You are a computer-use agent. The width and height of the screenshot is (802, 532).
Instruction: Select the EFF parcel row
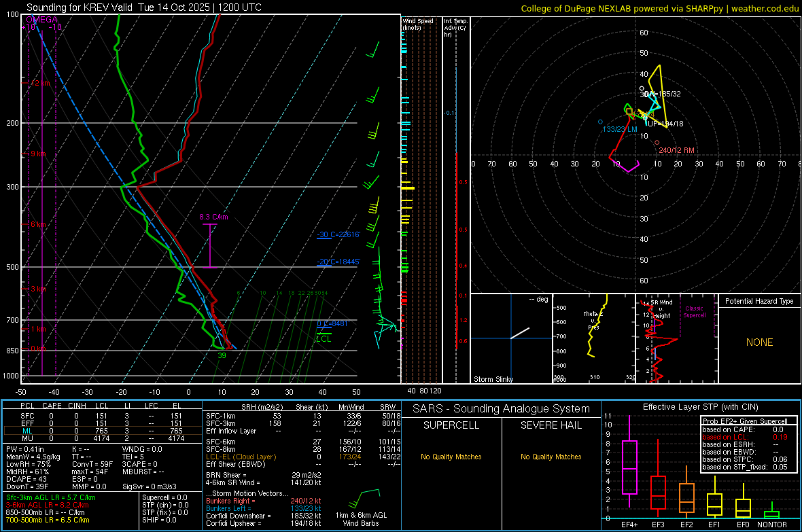(102, 423)
